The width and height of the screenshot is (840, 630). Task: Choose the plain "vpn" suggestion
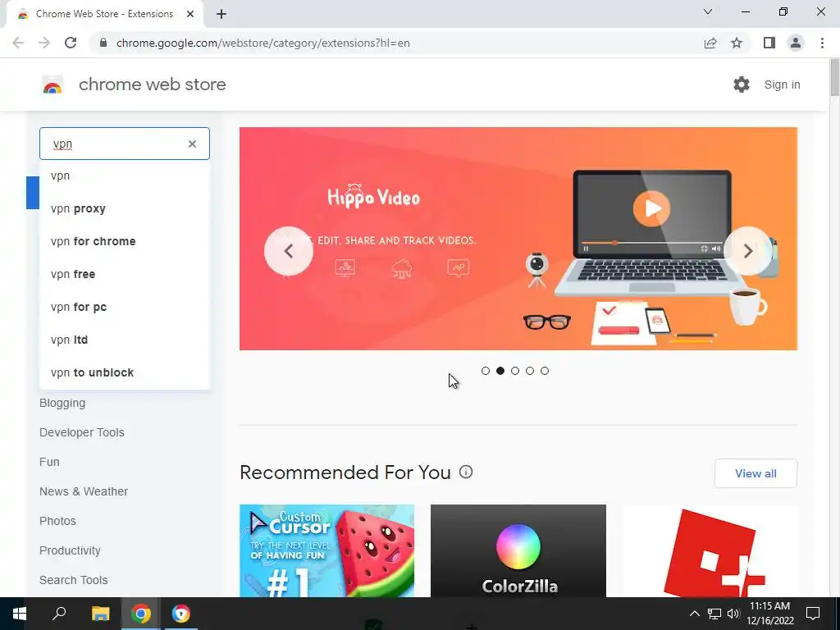coord(125,176)
